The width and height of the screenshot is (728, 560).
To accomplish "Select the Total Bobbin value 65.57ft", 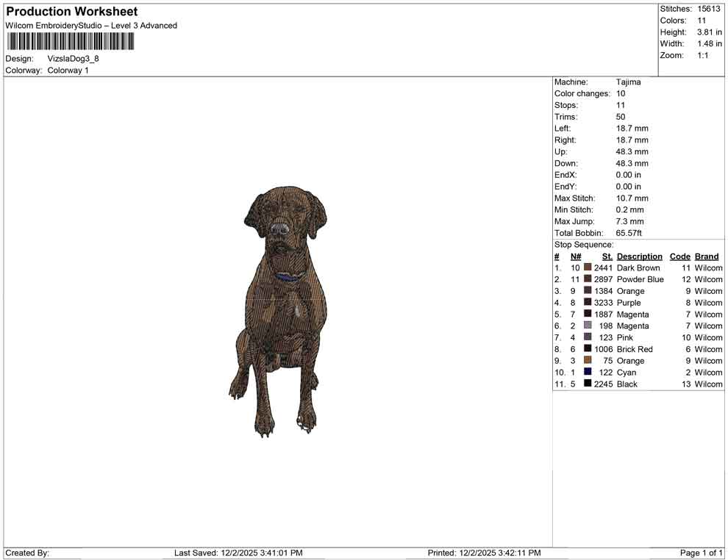I will click(x=630, y=233).
